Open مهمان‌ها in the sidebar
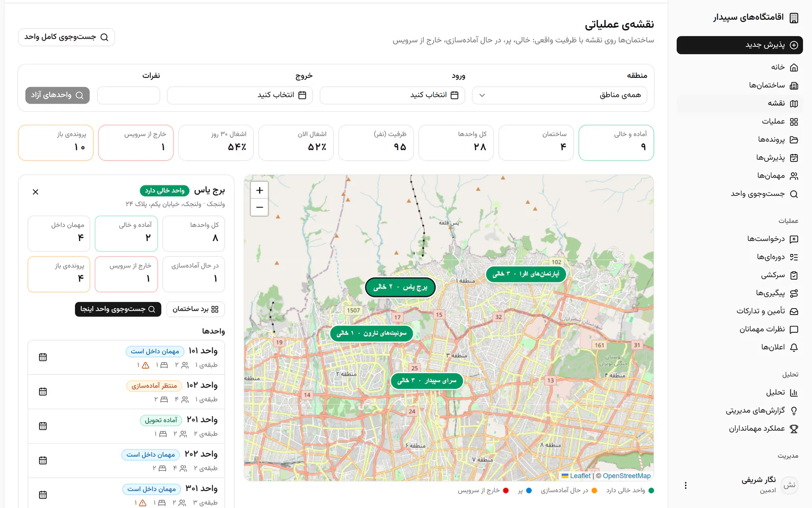 [x=739, y=176]
